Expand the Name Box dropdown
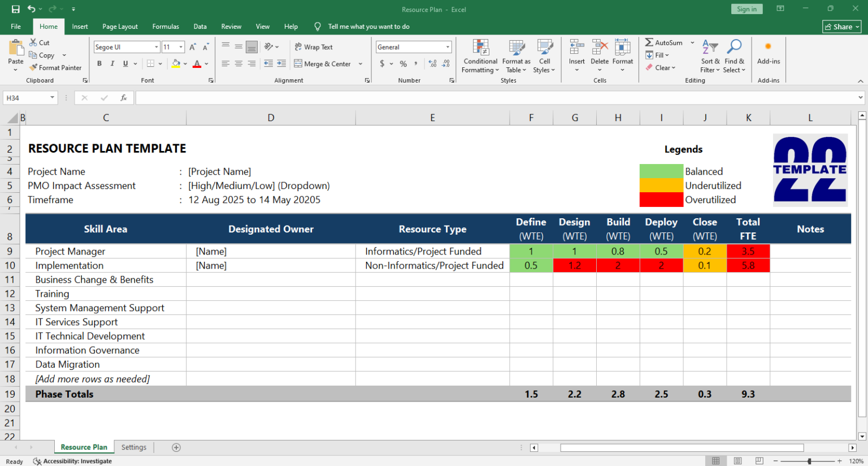Viewport: 868px width, 466px height. point(52,98)
